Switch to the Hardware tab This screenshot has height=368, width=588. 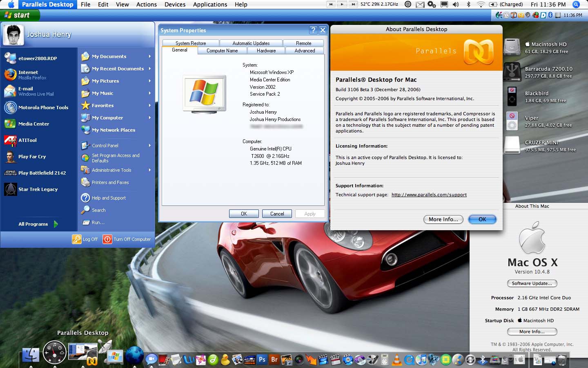point(266,51)
